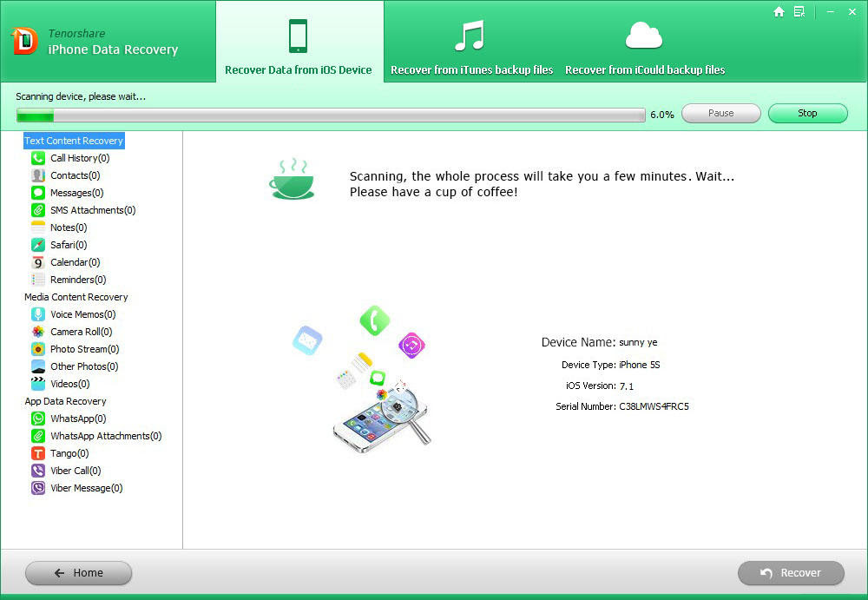Click the music note iTunes icon

coord(470,36)
